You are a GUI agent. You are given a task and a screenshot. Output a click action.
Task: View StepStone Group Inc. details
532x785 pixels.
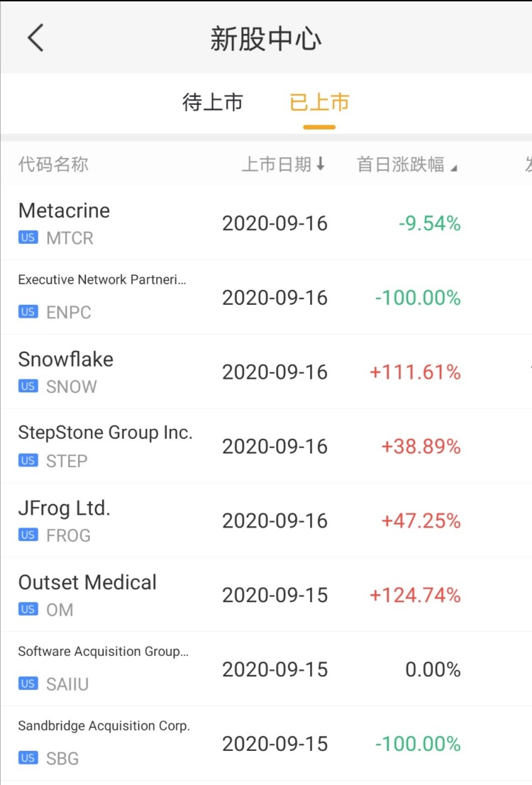click(105, 433)
